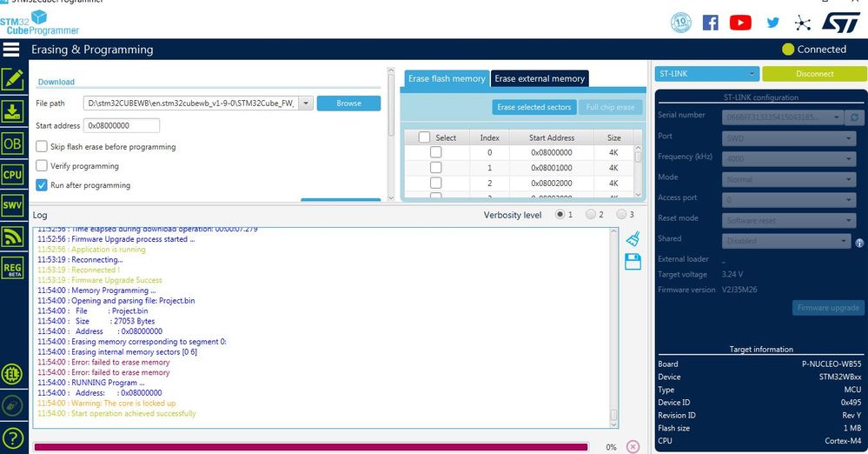Click the ST logo
Image resolution: width=868 pixels, height=454 pixels.
pyautogui.click(x=841, y=23)
